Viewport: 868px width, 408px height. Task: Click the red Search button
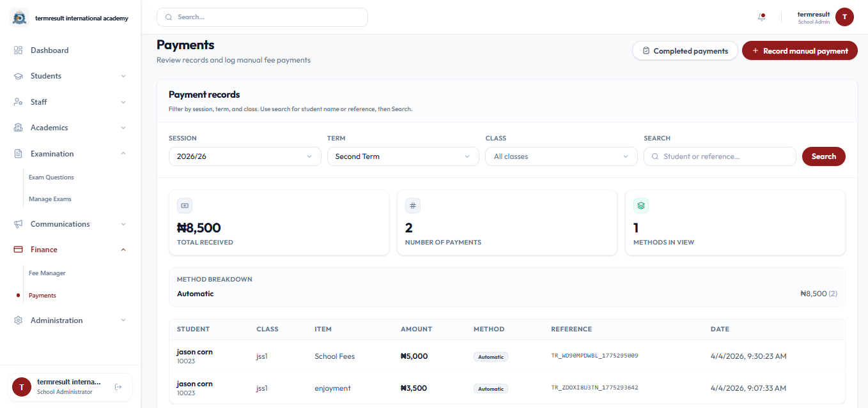coord(824,156)
